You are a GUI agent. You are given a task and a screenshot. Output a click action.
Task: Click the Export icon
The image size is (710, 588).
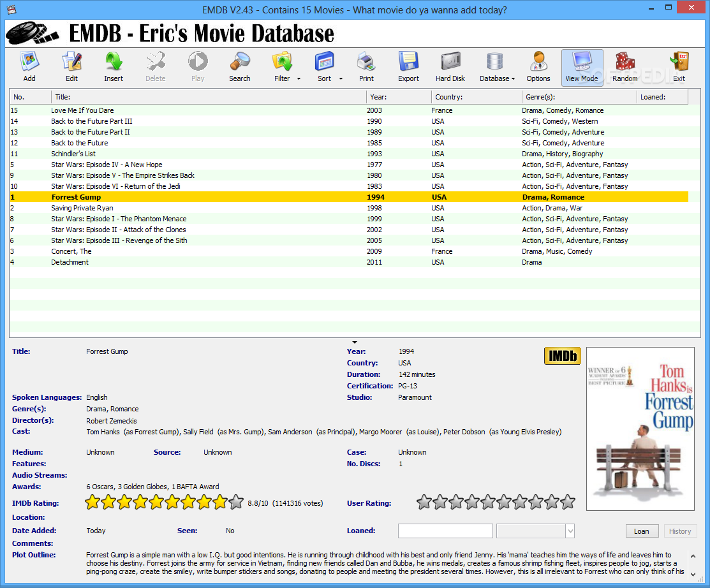click(408, 67)
